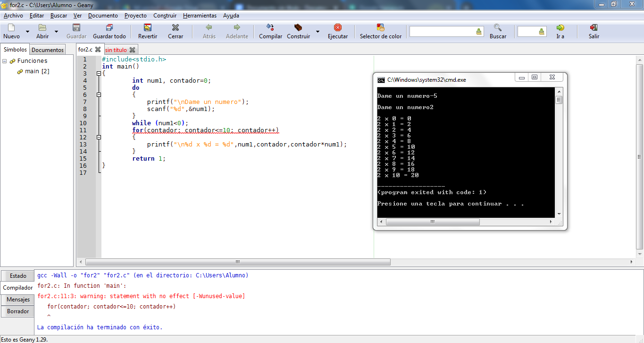Open the Ayuda menu
The height and width of the screenshot is (343, 644).
coord(231,16)
